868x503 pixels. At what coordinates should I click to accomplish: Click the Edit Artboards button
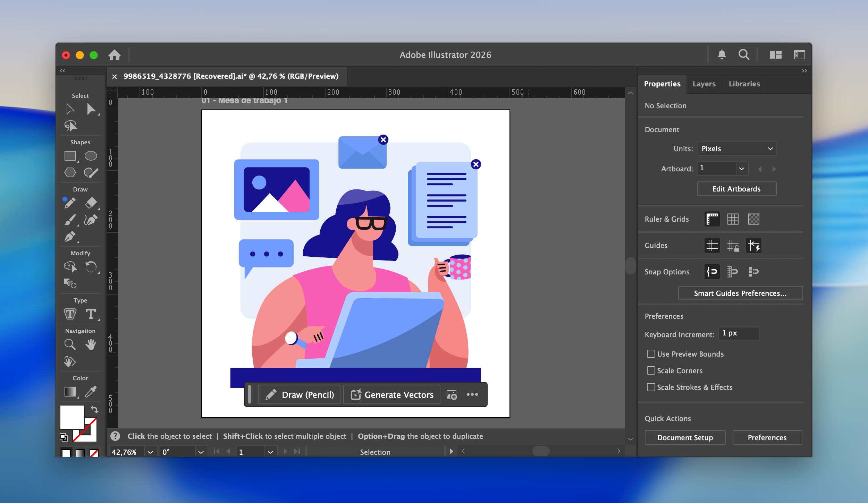coord(736,189)
